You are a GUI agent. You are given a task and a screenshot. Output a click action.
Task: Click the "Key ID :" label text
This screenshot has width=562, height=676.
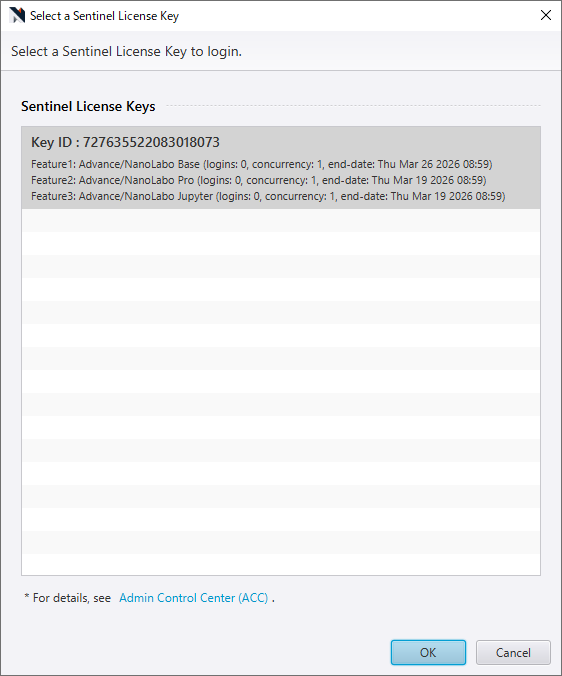pyautogui.click(x=55, y=142)
